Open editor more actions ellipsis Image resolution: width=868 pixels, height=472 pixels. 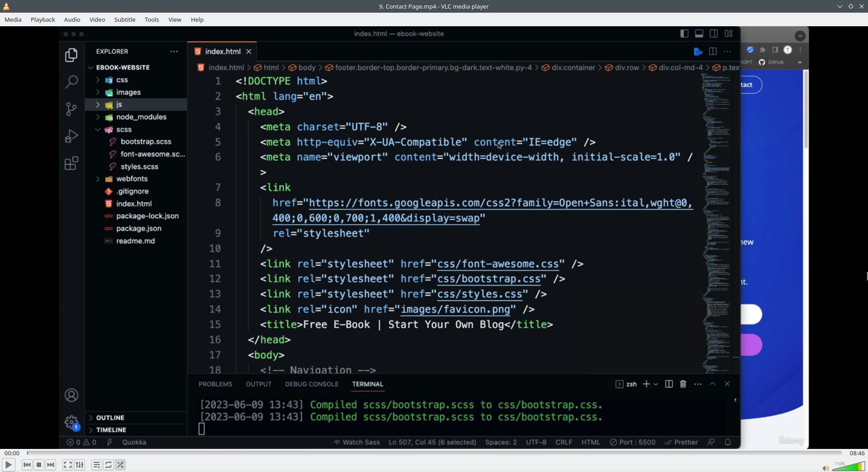click(727, 52)
